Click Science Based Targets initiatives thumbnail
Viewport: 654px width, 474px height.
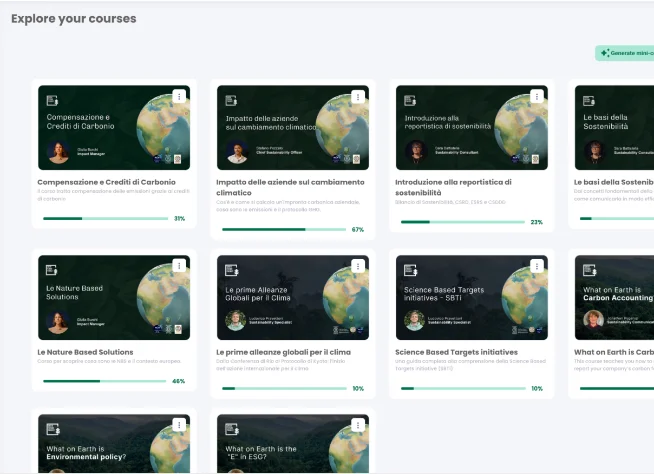472,298
